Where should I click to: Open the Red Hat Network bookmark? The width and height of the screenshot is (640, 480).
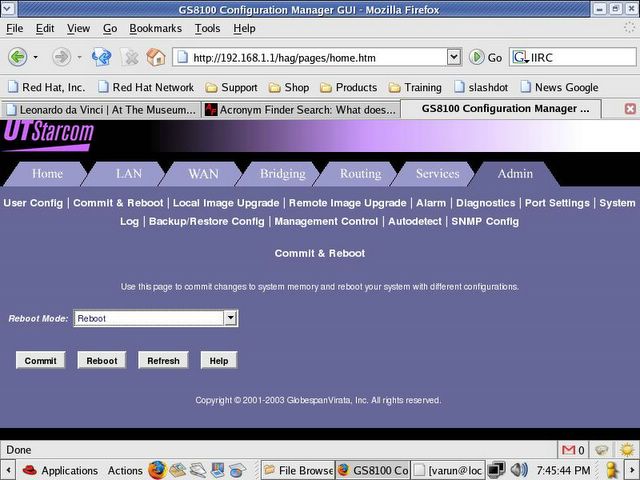coord(146,87)
